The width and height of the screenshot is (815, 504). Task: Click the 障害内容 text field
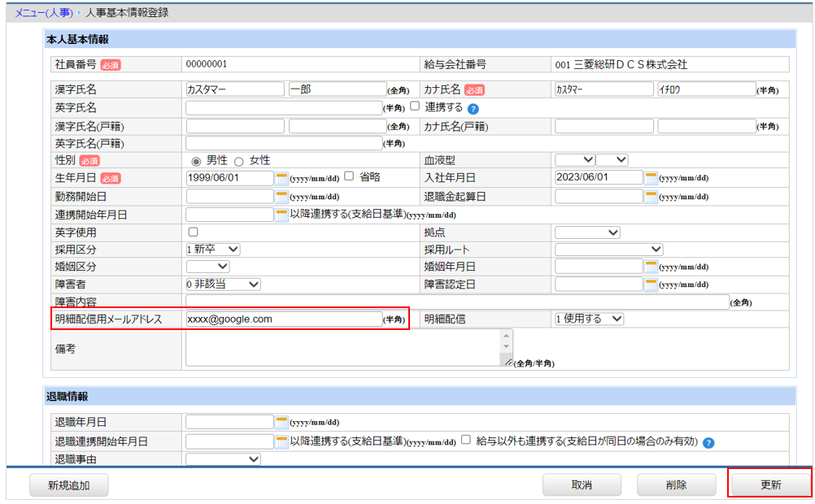click(457, 302)
